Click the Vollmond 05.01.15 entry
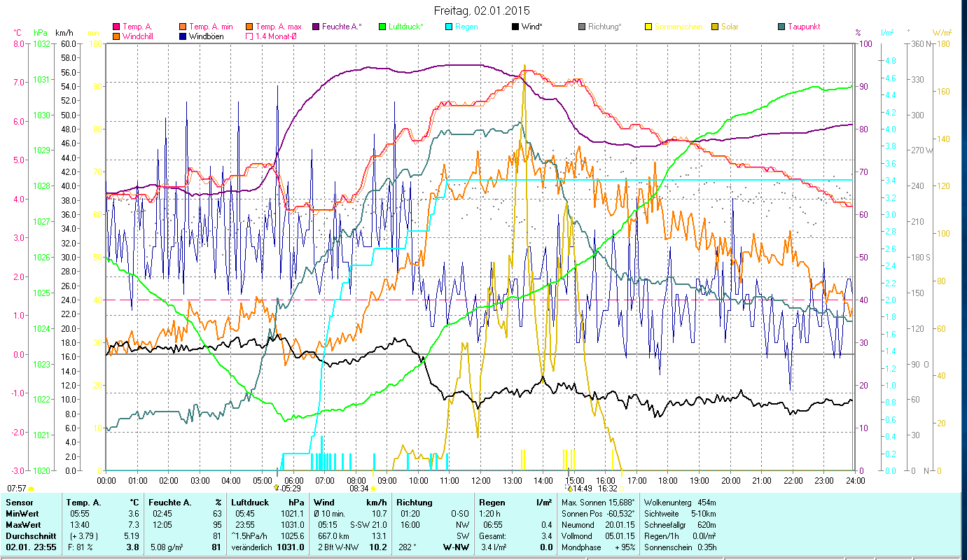 coord(599,536)
